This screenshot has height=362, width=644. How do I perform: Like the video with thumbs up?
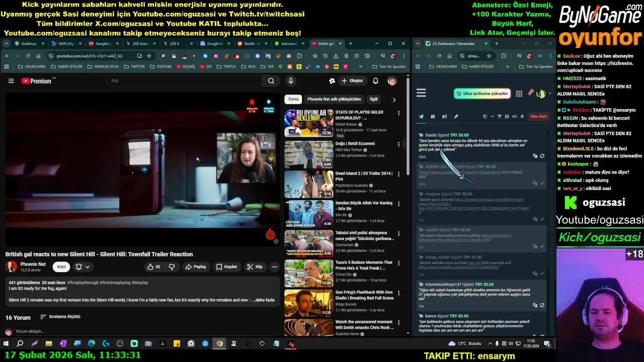point(153,267)
